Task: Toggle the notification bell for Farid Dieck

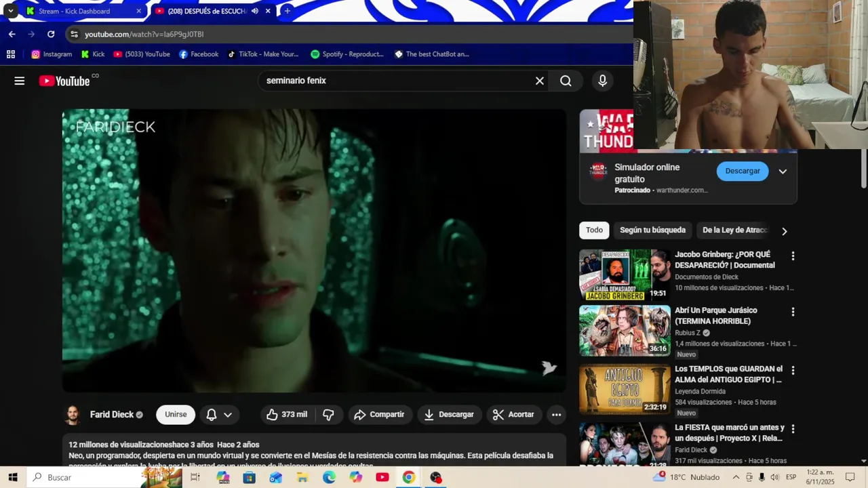Action: tap(212, 415)
